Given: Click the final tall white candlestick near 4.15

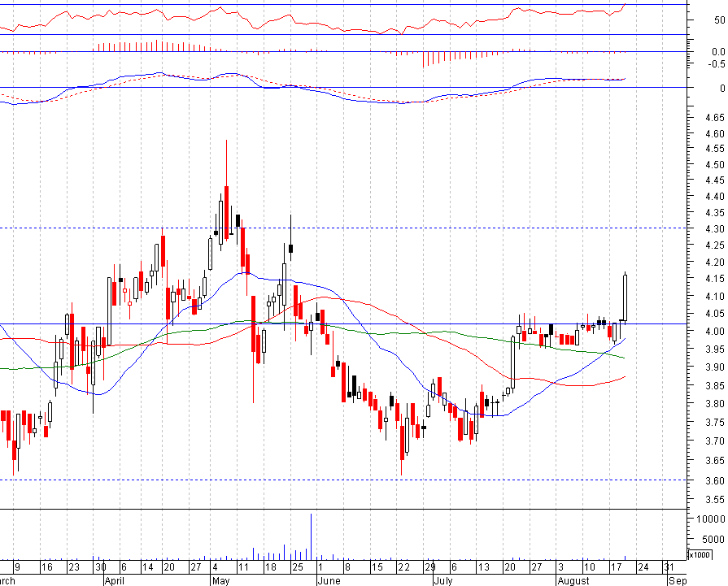Looking at the screenshot, I should (x=626, y=297).
